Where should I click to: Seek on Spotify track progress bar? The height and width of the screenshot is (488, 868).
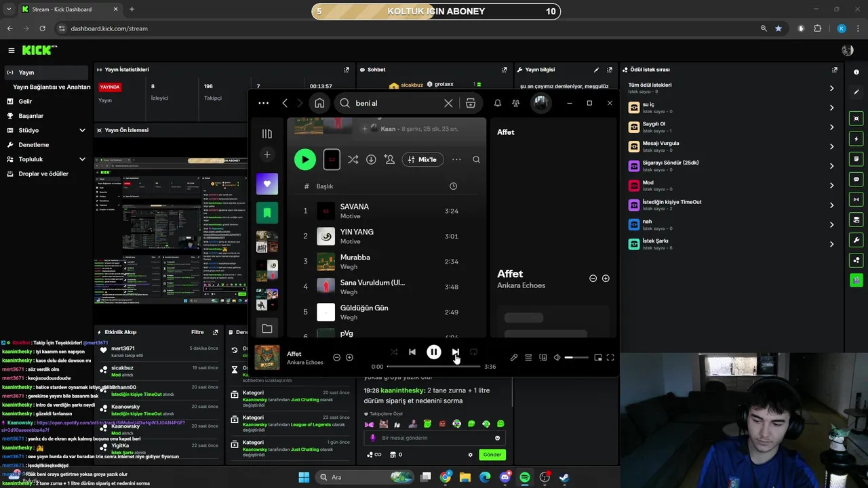pyautogui.click(x=433, y=367)
